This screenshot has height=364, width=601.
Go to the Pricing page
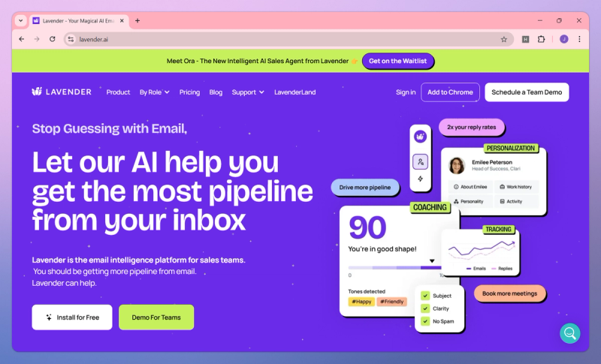[189, 92]
